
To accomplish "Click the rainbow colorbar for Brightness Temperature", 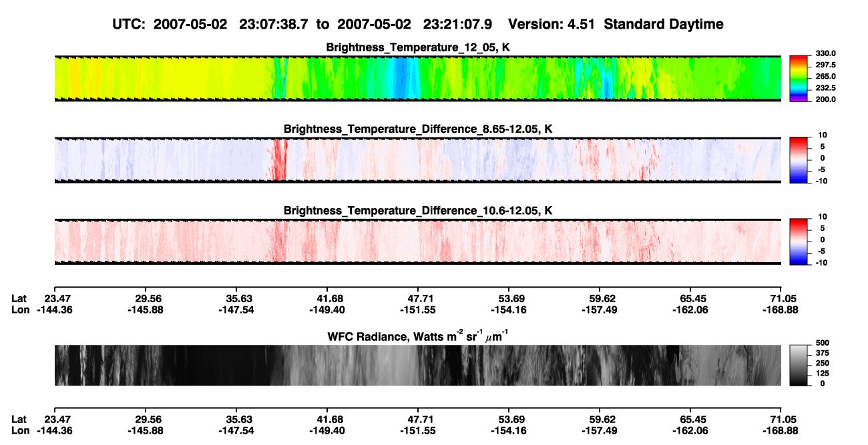I will [800, 79].
